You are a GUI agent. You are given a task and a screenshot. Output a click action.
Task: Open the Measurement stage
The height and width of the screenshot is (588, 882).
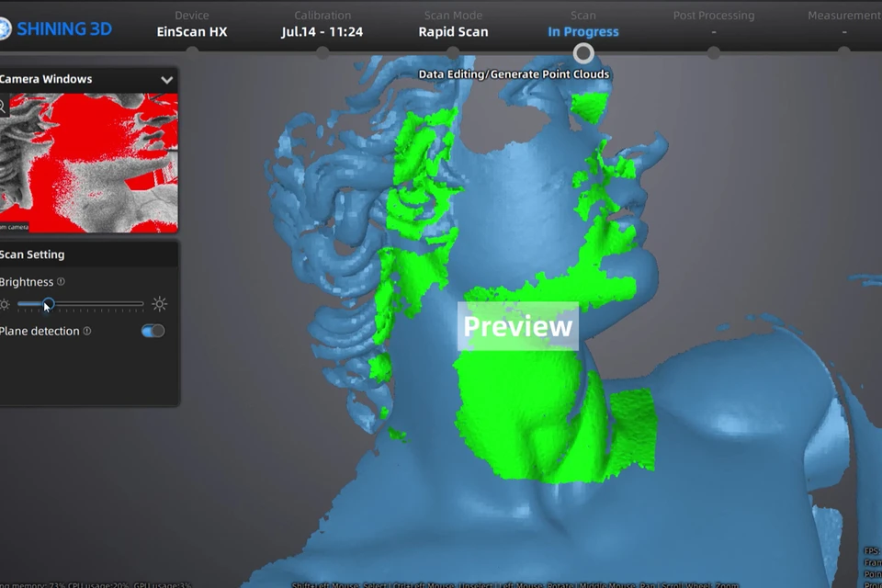tap(844, 24)
